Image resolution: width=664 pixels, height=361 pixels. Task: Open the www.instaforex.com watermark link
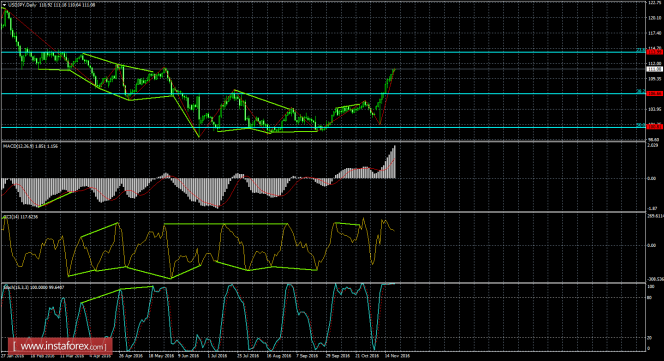[x=61, y=346]
